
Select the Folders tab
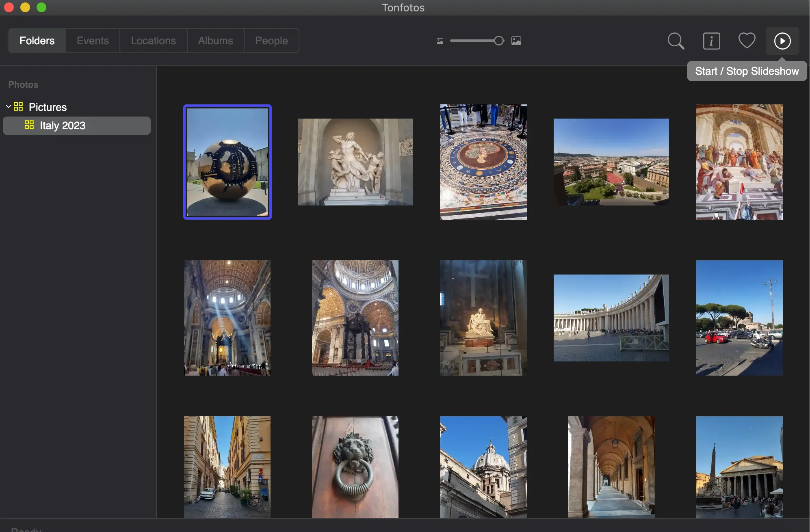pyautogui.click(x=37, y=40)
